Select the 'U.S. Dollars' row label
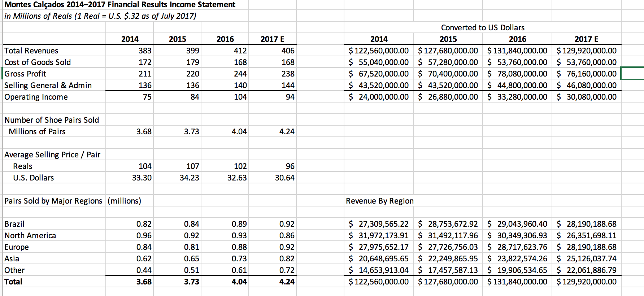 pyautogui.click(x=34, y=178)
